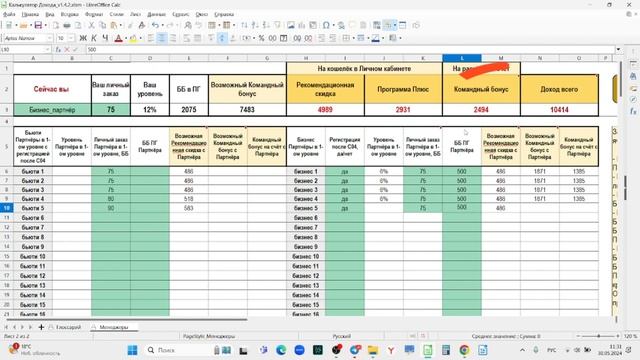Screen dimensions: 640x360
Task: Toggle center vertically alignment
Action: point(222,38)
